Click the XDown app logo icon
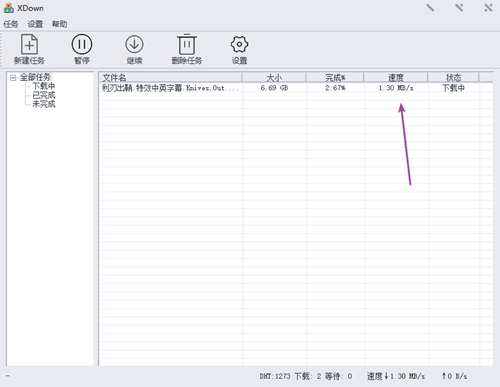Image resolution: width=500 pixels, height=387 pixels. [x=8, y=8]
